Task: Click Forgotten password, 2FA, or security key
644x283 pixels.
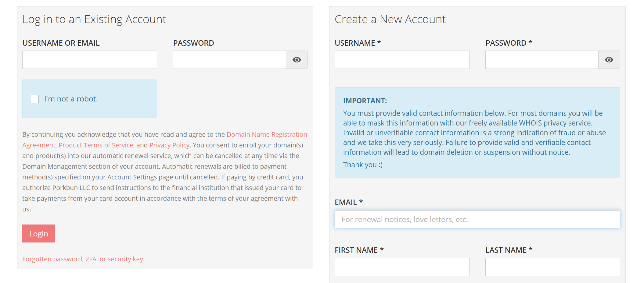Action: pyautogui.click(x=83, y=259)
